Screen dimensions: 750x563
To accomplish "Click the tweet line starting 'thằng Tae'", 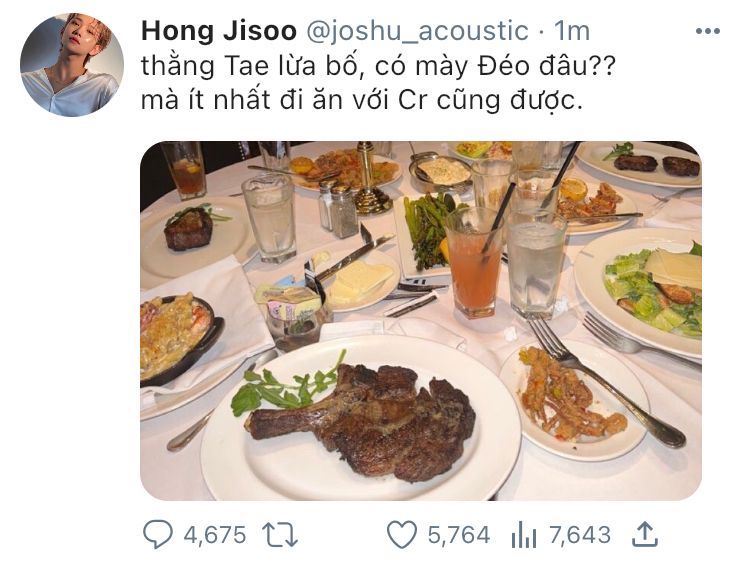I will (x=378, y=67).
